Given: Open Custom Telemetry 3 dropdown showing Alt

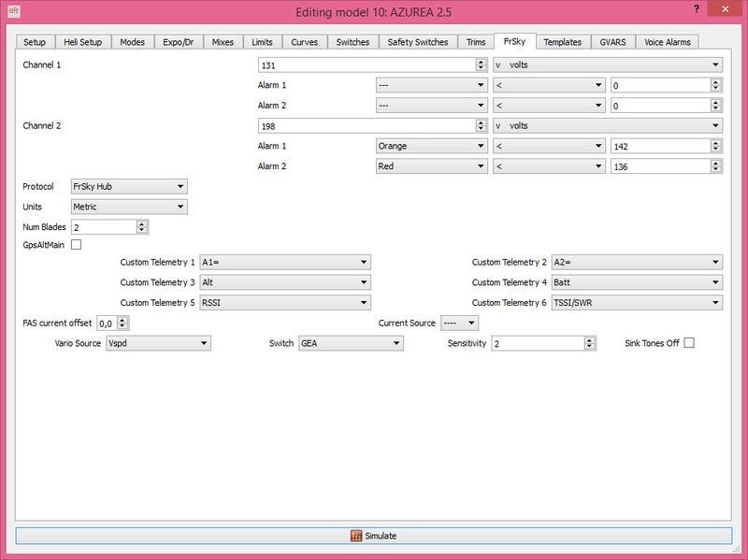Looking at the screenshot, I should pyautogui.click(x=285, y=282).
